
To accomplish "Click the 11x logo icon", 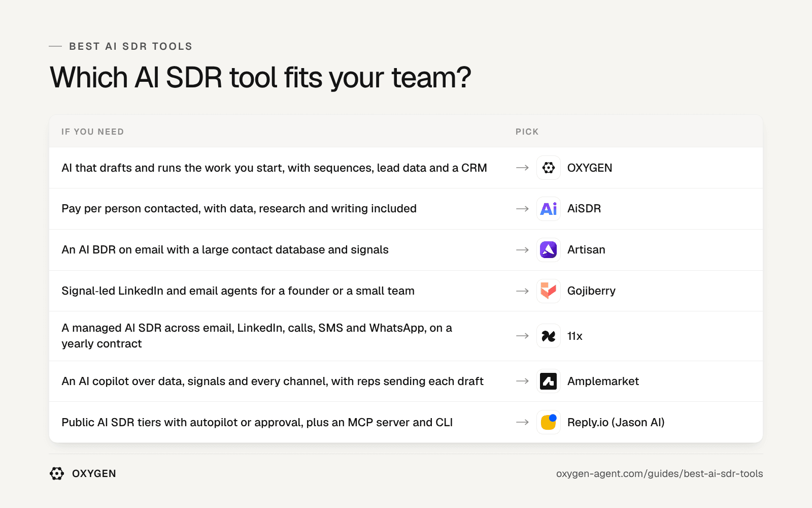I will click(549, 336).
